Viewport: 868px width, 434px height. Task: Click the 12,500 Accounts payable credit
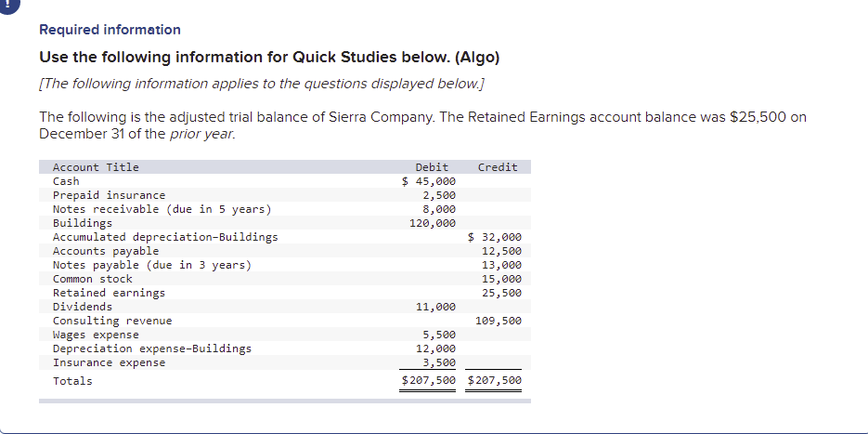(501, 251)
